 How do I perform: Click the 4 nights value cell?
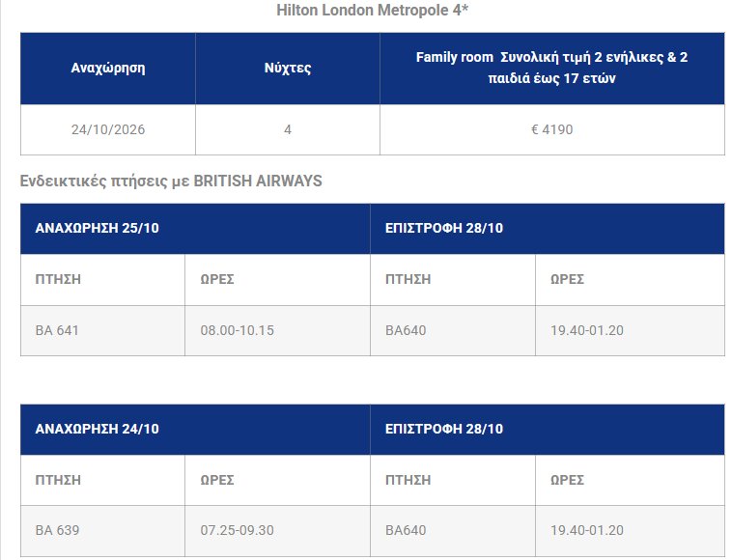click(288, 129)
